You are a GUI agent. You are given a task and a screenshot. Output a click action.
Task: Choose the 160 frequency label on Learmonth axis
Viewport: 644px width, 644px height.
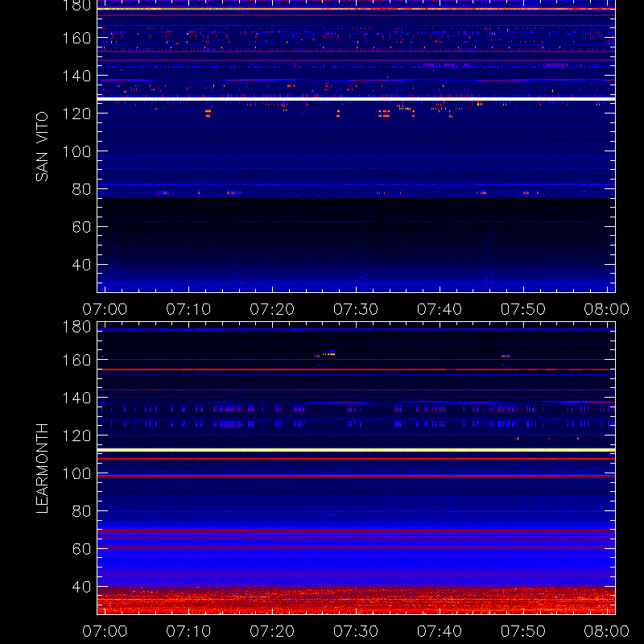76,360
